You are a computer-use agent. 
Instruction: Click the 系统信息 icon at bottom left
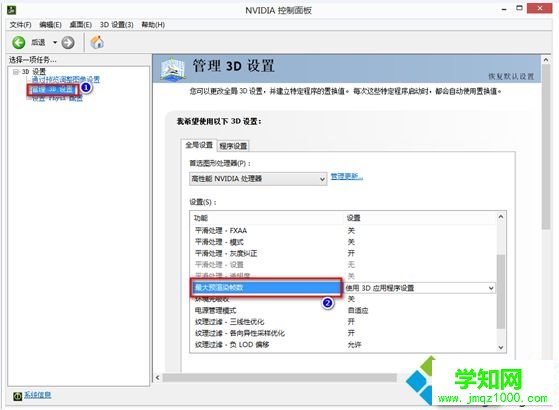point(17,396)
